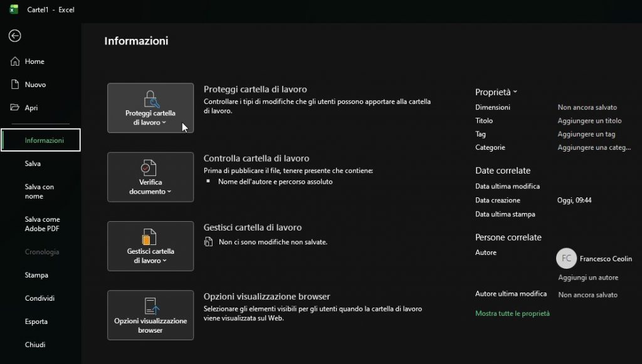The height and width of the screenshot is (364, 642).
Task: Click Mostra tutte le proprietà link
Action: pyautogui.click(x=512, y=313)
